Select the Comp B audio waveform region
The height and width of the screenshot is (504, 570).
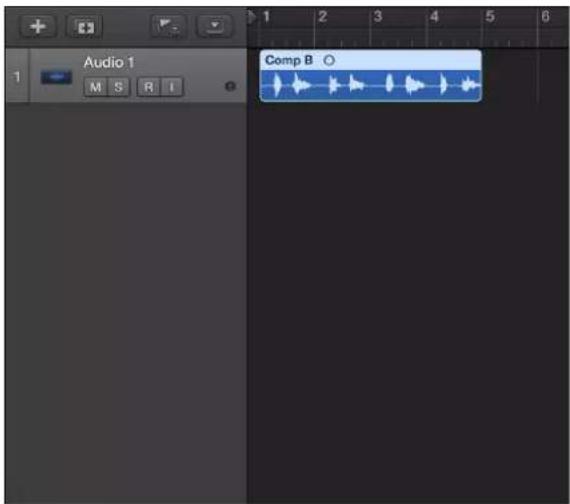(370, 85)
